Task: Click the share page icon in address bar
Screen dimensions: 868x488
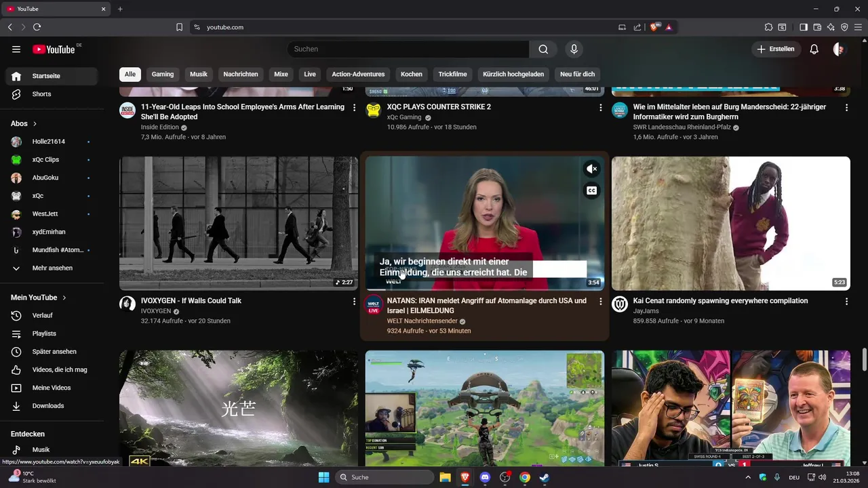Action: [637, 27]
